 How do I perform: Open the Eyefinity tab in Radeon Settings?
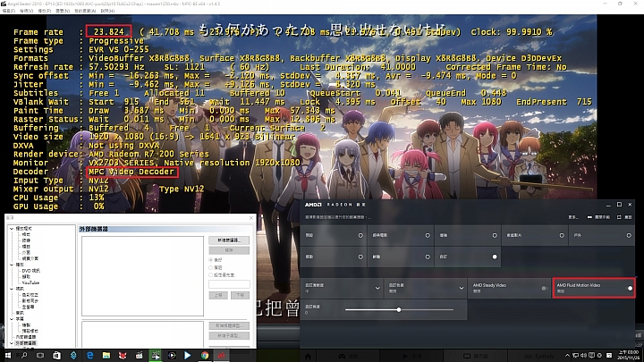pos(538,357)
